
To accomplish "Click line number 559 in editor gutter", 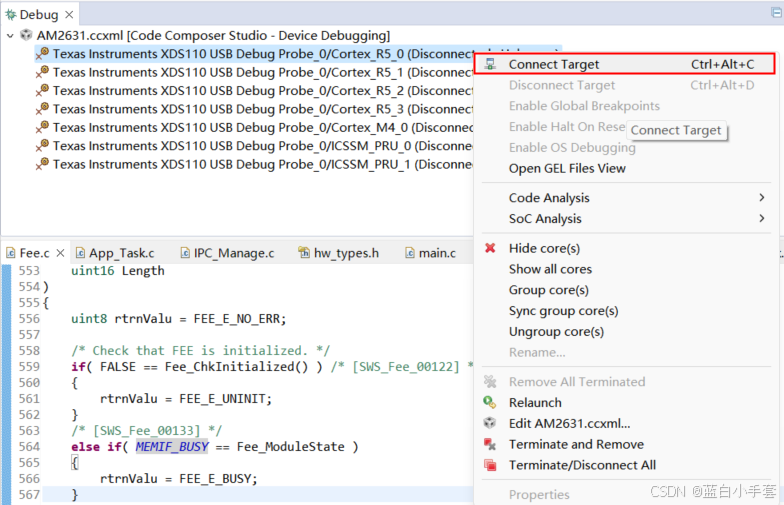I will coord(29,366).
